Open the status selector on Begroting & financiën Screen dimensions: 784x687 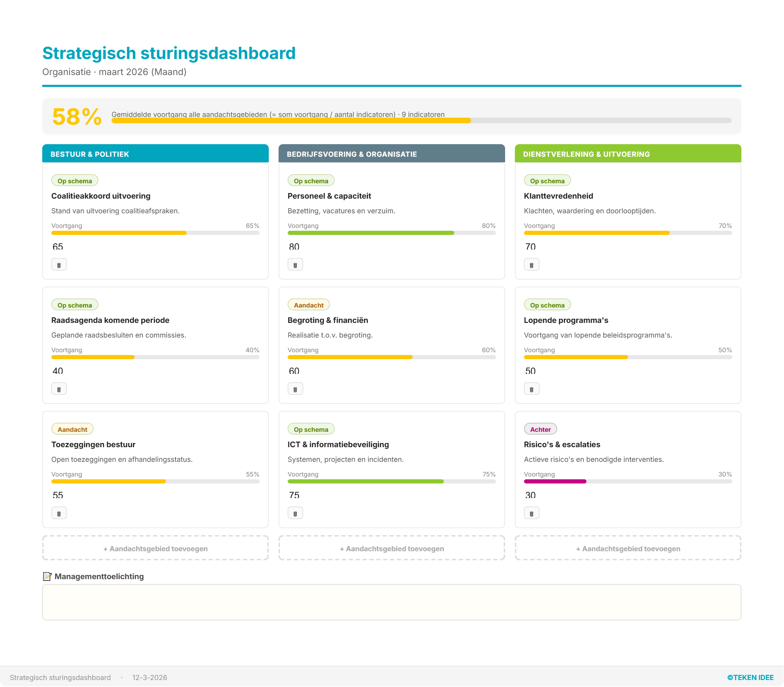pos(308,304)
